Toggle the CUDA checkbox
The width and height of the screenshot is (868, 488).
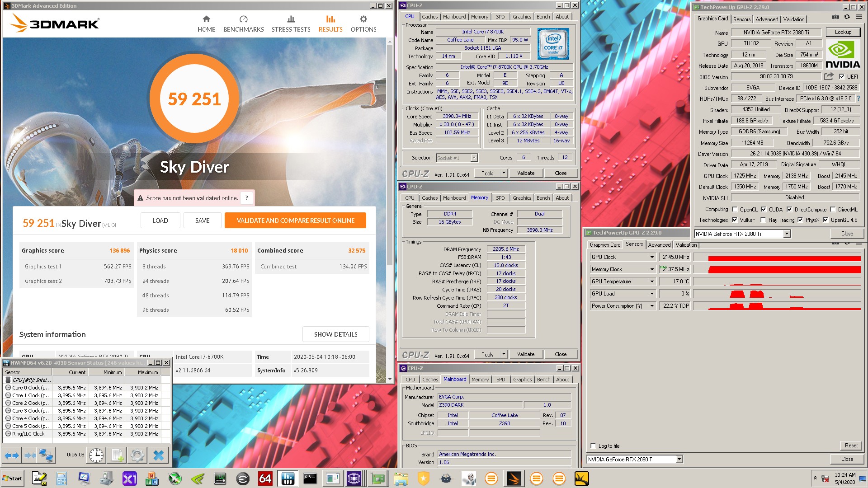[x=764, y=209]
